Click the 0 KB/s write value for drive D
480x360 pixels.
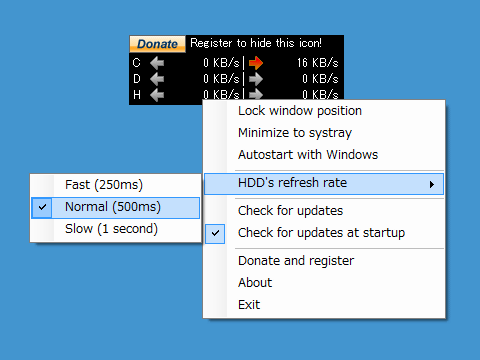click(x=320, y=79)
